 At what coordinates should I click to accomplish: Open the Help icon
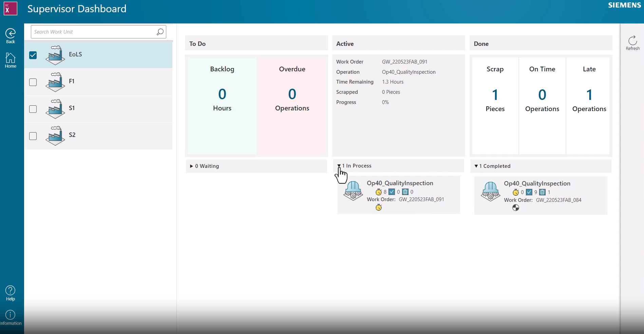pos(11,291)
